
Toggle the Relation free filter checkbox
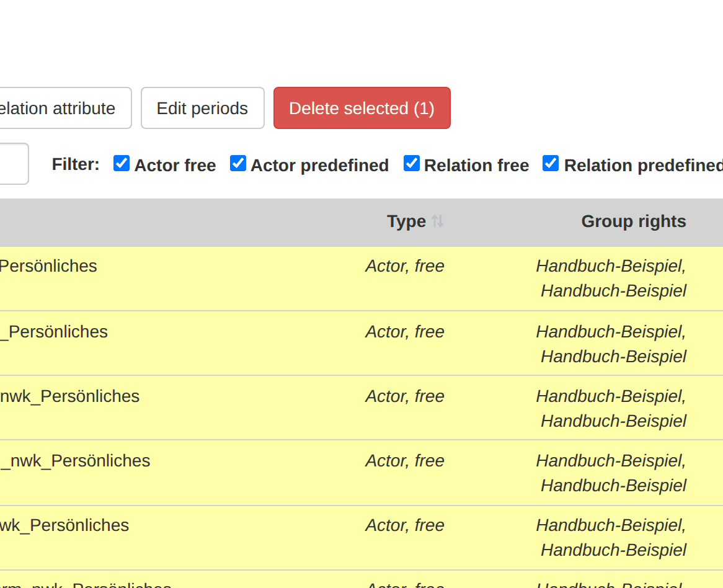pyautogui.click(x=411, y=163)
